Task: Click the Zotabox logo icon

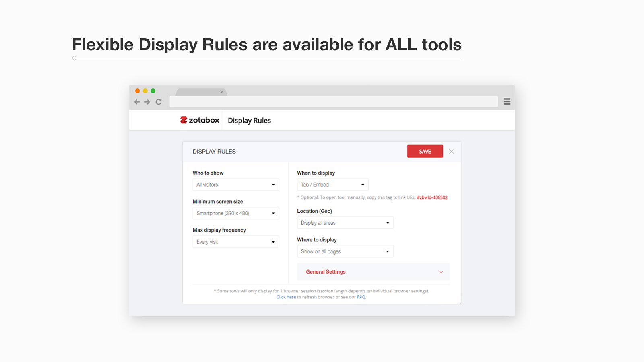Action: point(183,120)
